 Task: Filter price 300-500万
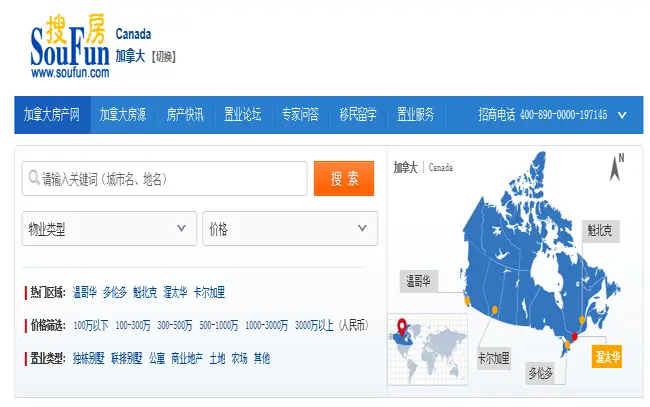click(175, 326)
